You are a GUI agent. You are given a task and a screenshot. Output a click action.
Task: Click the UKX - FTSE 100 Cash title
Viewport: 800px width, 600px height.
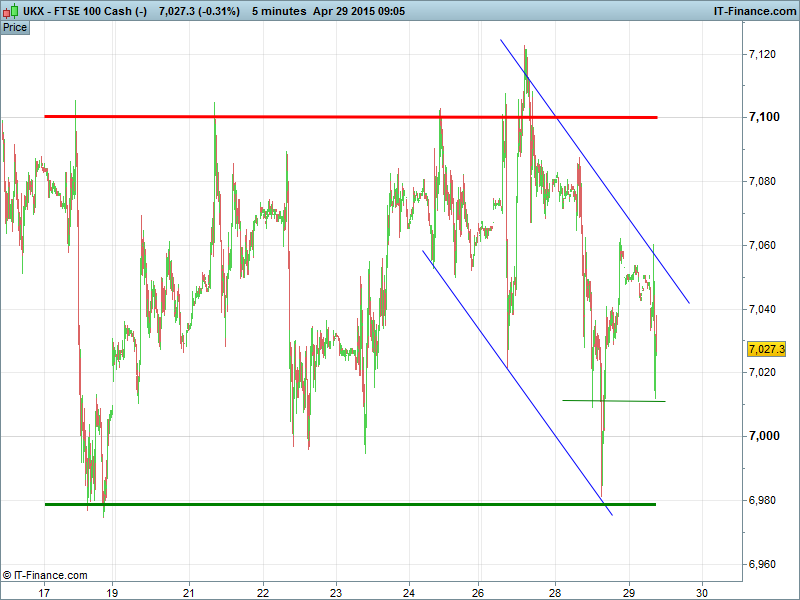coord(85,10)
